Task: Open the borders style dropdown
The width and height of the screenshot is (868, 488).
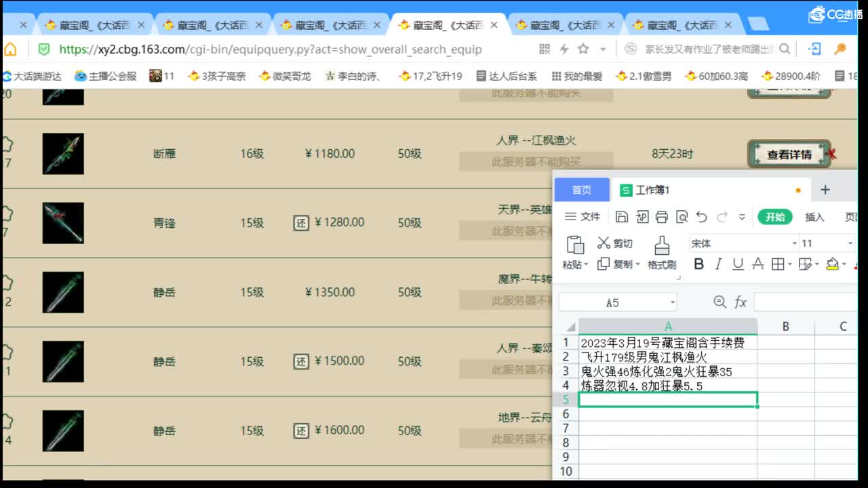Action: point(789,264)
